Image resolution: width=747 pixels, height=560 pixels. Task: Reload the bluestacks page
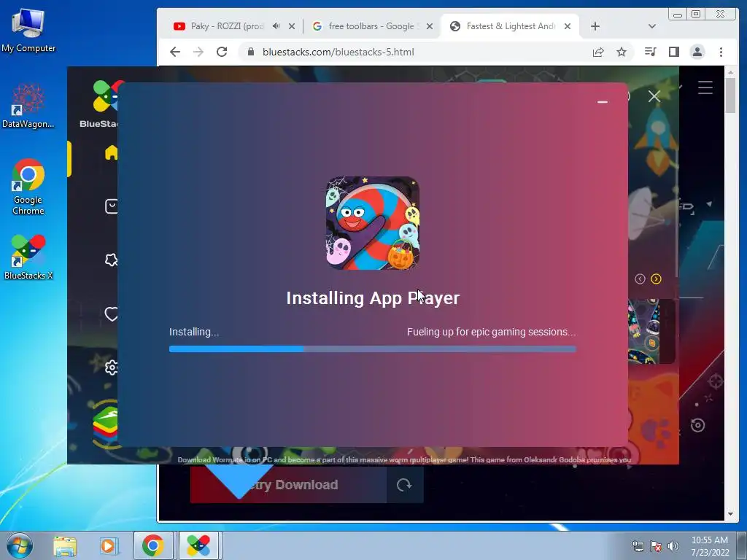point(222,52)
